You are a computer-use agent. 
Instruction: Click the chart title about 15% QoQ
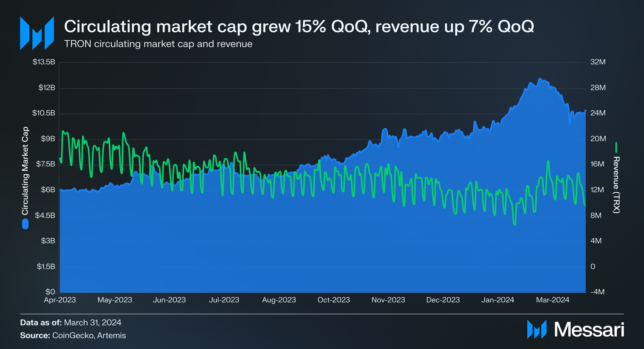(x=299, y=26)
